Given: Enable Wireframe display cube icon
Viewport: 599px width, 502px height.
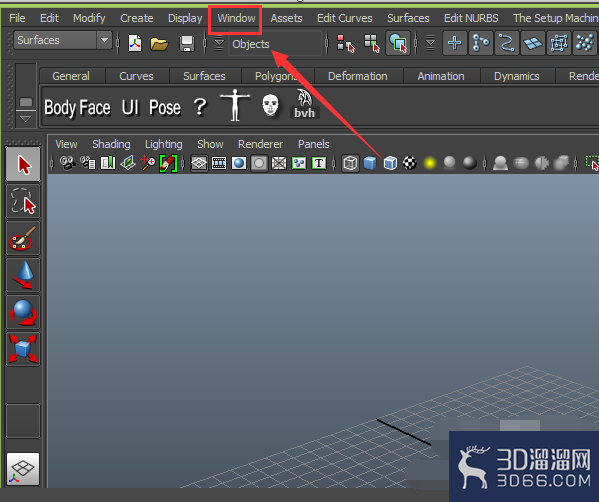Looking at the screenshot, I should coord(350,164).
